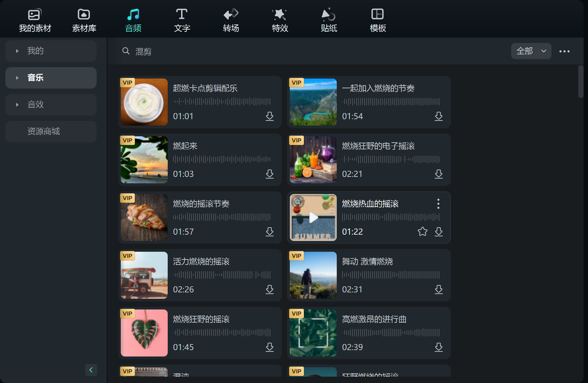Select the 舞动 激情燃烧 hiker thumbnail

pyautogui.click(x=313, y=275)
